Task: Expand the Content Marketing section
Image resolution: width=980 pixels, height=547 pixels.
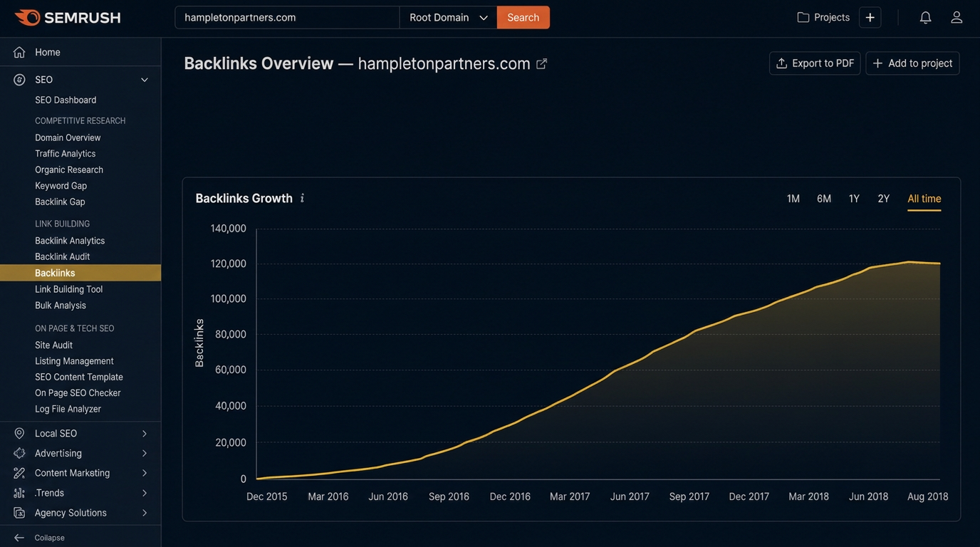Action: (x=145, y=473)
